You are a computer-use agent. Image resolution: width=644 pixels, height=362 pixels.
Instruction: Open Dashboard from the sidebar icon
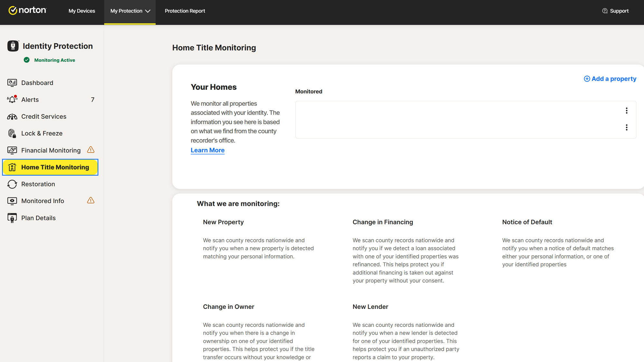[12, 83]
